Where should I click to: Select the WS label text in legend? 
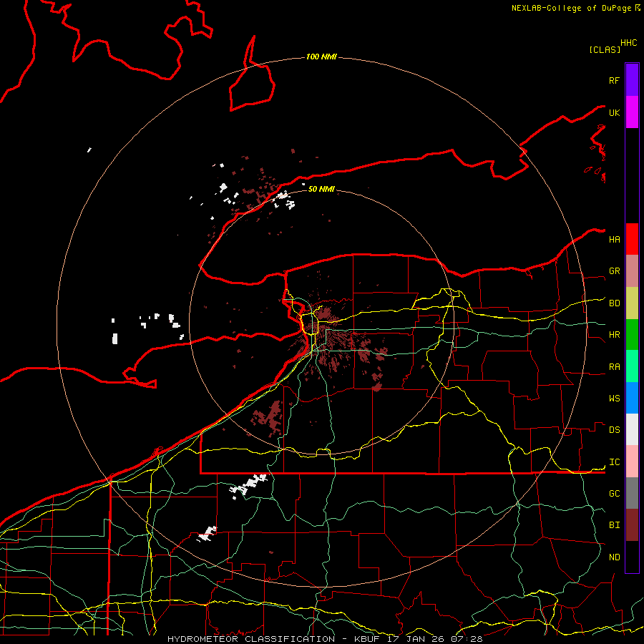pyautogui.click(x=614, y=399)
